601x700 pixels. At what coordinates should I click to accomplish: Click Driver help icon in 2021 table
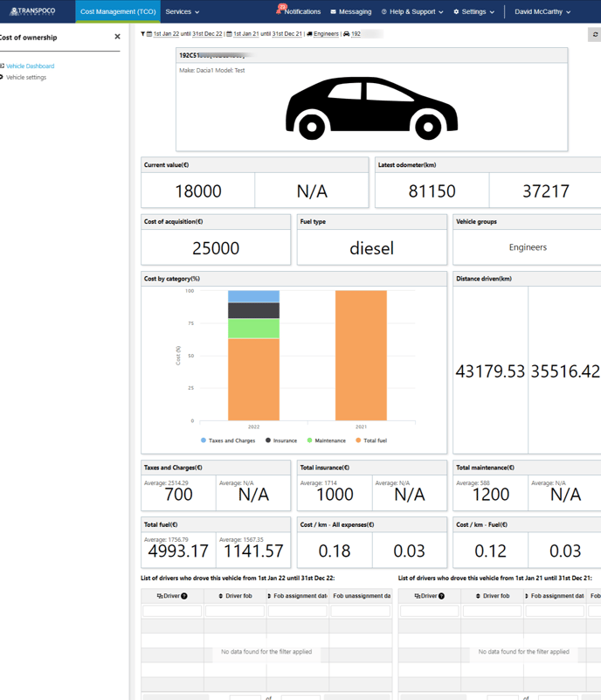pyautogui.click(x=441, y=596)
